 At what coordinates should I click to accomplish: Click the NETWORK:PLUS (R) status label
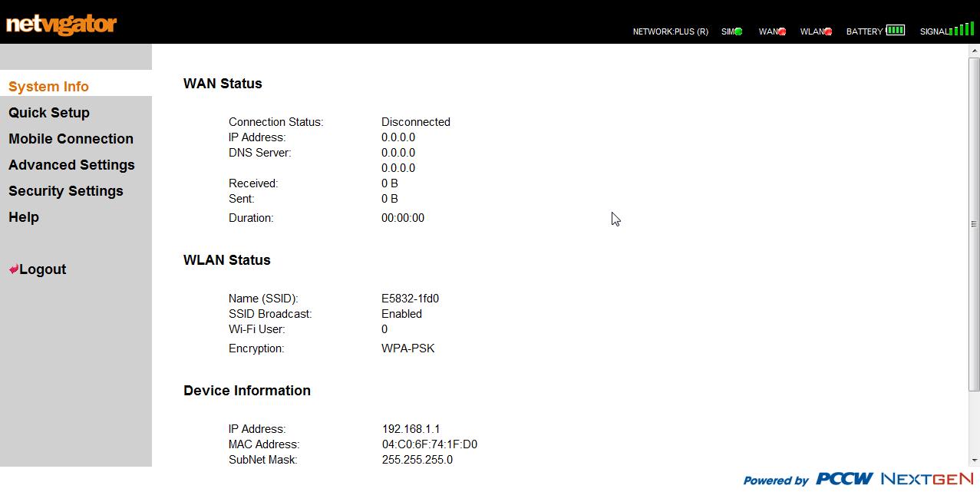pyautogui.click(x=670, y=31)
